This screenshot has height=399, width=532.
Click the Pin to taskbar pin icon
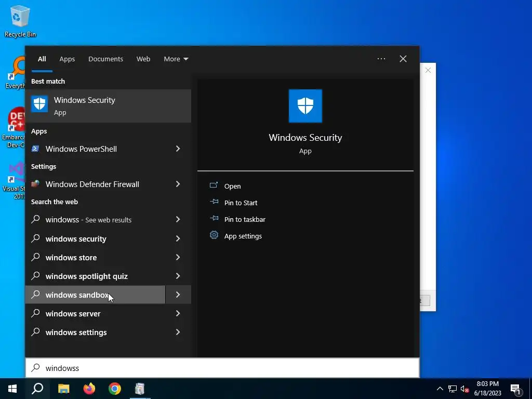pos(214,219)
